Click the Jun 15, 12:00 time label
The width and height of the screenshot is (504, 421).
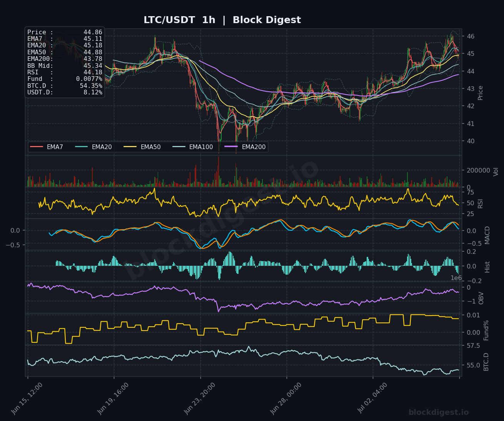click(27, 398)
